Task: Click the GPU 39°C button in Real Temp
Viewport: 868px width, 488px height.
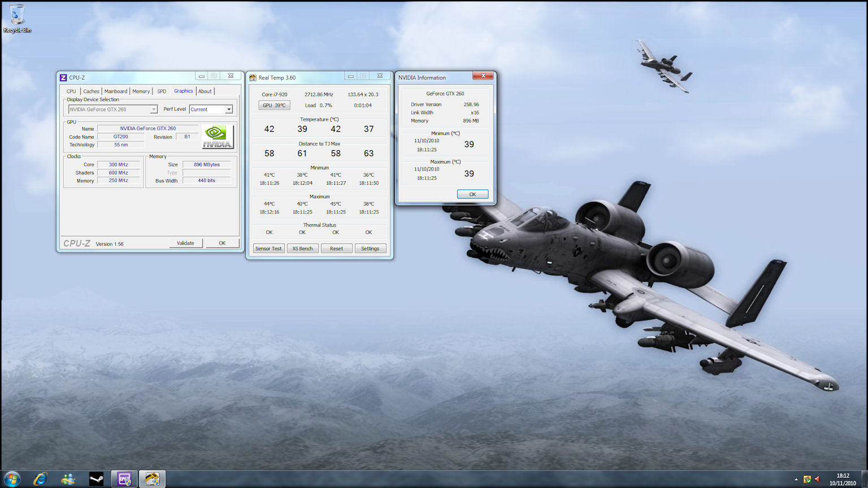Action: point(274,105)
